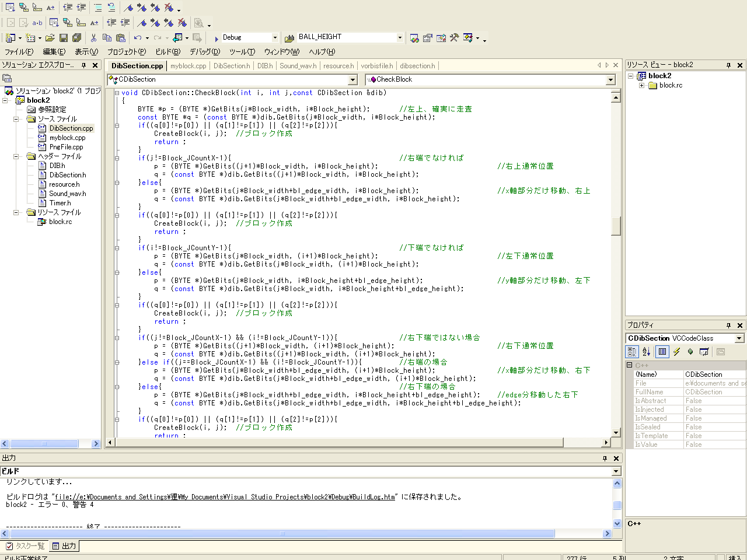
Task: Select 参照設定 node in Solution Explorer
Action: click(52, 110)
